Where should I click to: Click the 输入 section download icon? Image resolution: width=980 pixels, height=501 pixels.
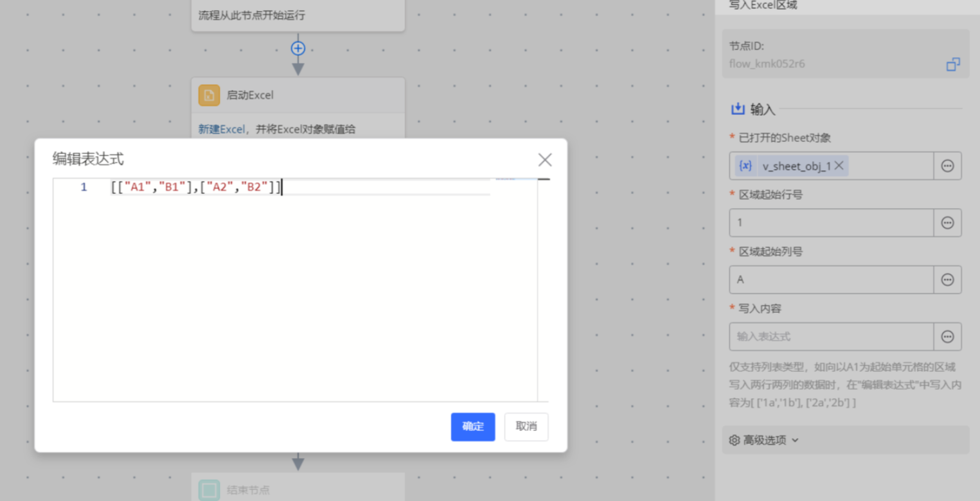(738, 109)
